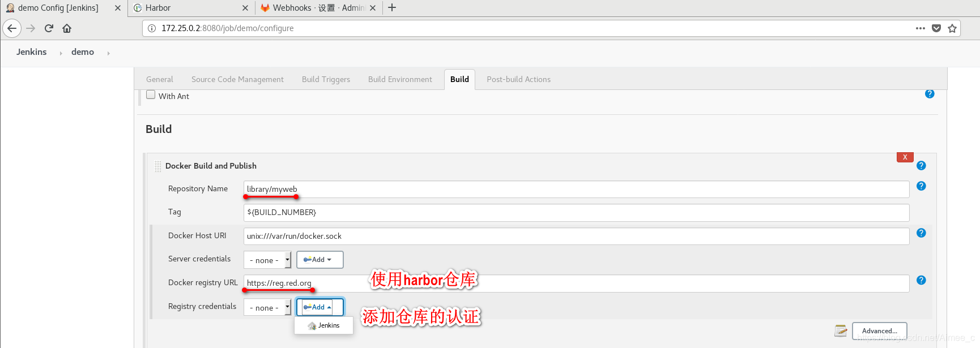Image resolution: width=980 pixels, height=348 pixels.
Task: Open the demo breadcrumb link
Action: point(83,52)
